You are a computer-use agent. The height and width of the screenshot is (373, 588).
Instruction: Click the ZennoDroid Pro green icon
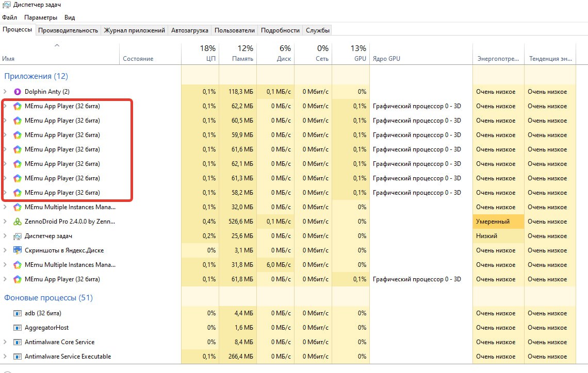tap(17, 222)
